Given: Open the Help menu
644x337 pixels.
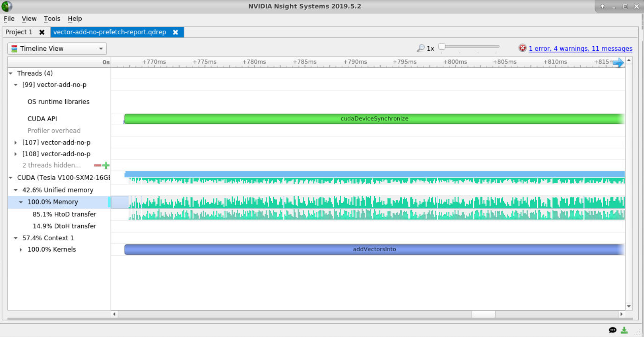Looking at the screenshot, I should tap(75, 19).
